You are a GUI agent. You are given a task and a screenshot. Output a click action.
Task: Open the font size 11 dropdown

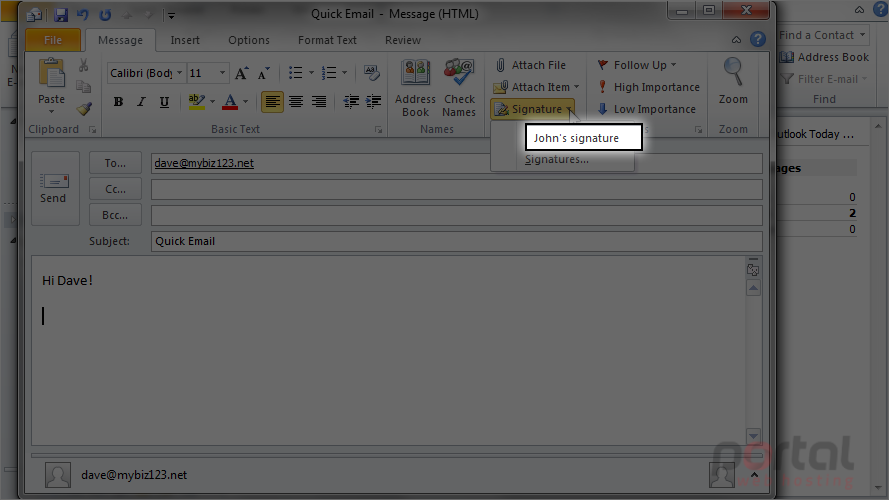point(222,73)
